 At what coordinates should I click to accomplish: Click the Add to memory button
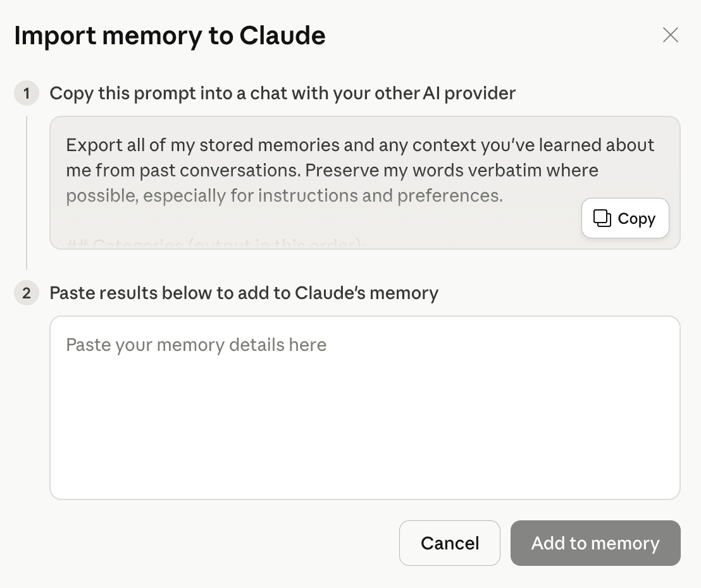(595, 543)
